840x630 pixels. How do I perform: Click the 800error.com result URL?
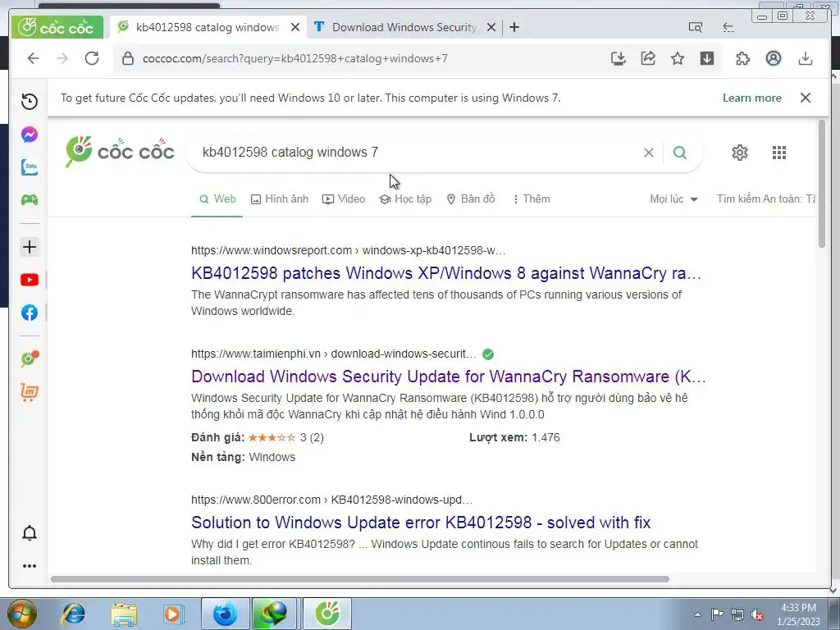coord(331,500)
